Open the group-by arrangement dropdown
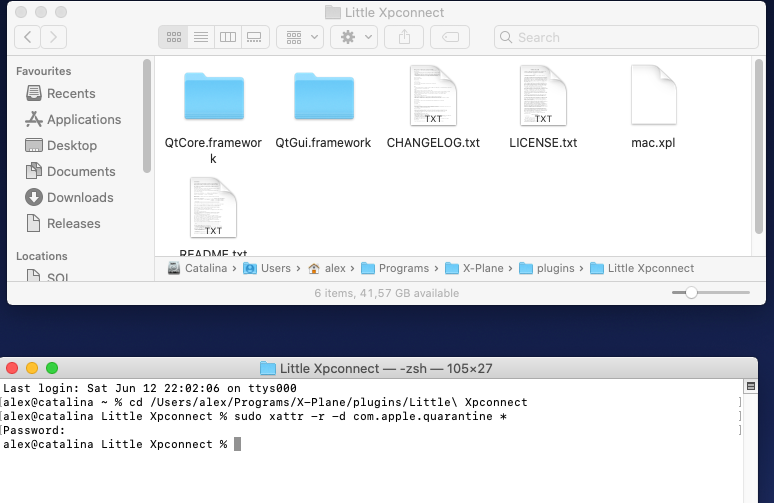This screenshot has height=503, width=774. tap(300, 37)
